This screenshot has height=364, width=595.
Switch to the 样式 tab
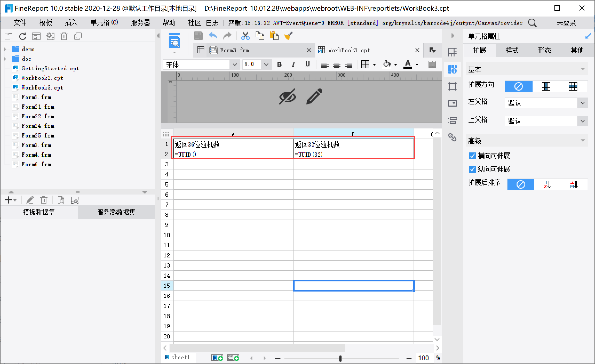click(x=512, y=50)
